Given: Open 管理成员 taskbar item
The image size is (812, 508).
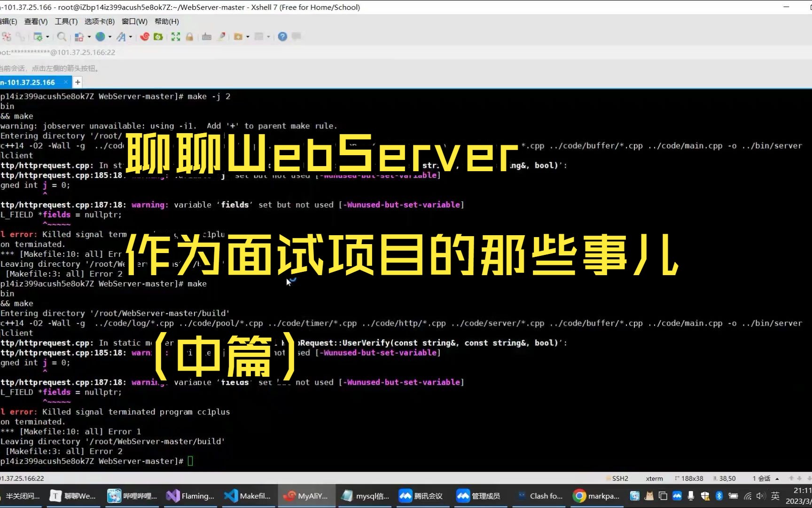Looking at the screenshot, I should (480, 496).
